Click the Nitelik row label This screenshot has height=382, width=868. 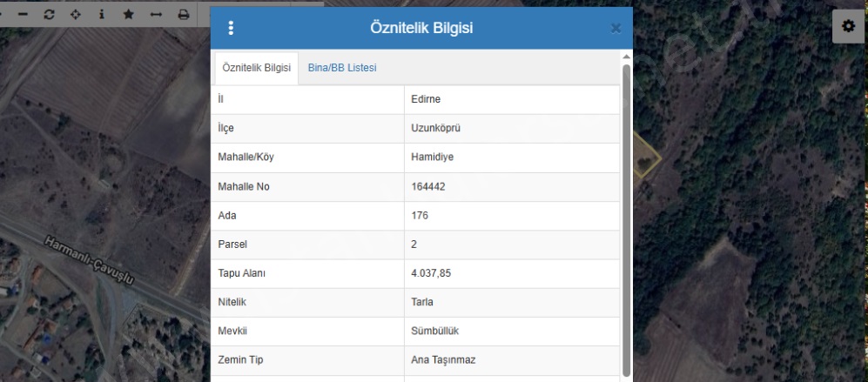point(232,302)
